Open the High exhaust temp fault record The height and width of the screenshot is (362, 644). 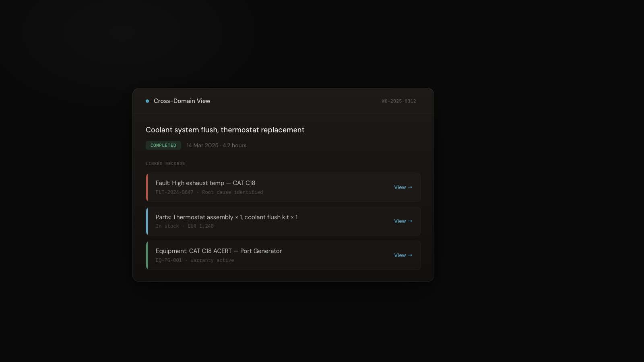[205, 183]
